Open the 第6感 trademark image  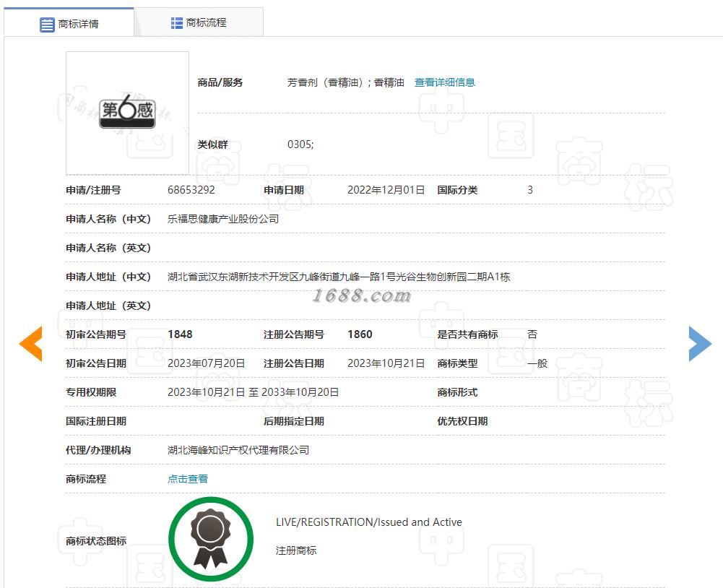(x=127, y=113)
